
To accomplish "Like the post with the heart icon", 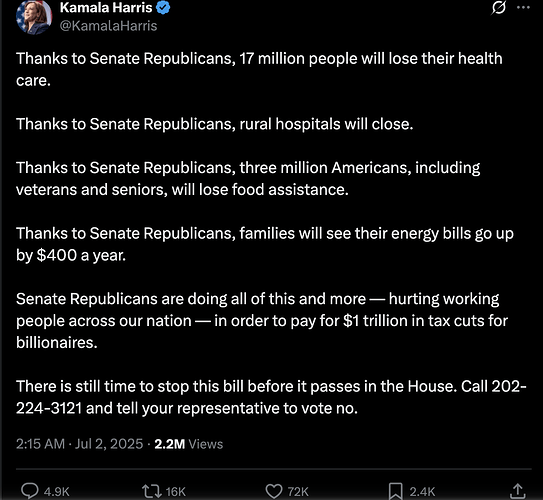I will tap(274, 491).
